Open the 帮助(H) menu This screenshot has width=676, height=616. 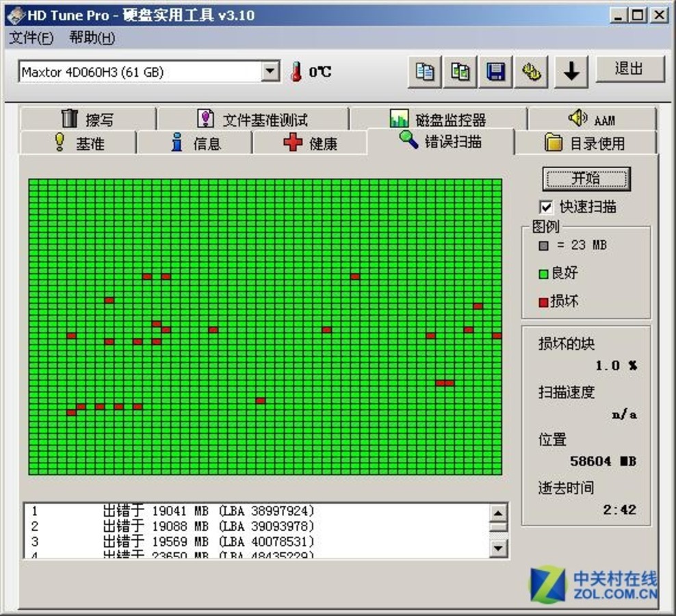coord(92,38)
